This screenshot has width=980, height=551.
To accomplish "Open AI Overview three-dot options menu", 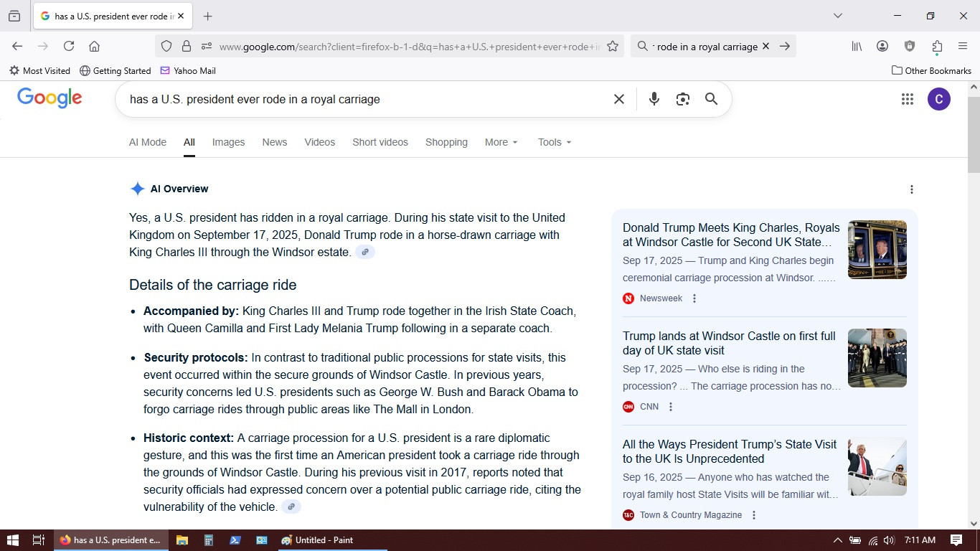I will 911,189.
